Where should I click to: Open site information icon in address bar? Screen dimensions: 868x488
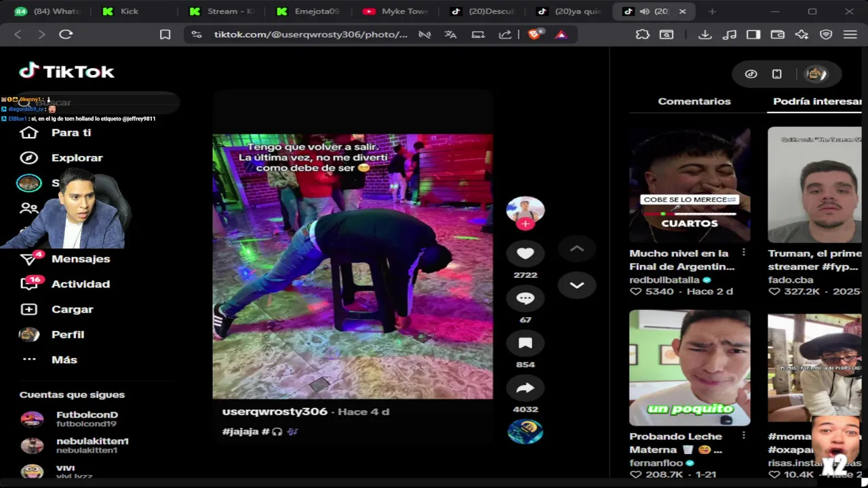click(x=197, y=34)
